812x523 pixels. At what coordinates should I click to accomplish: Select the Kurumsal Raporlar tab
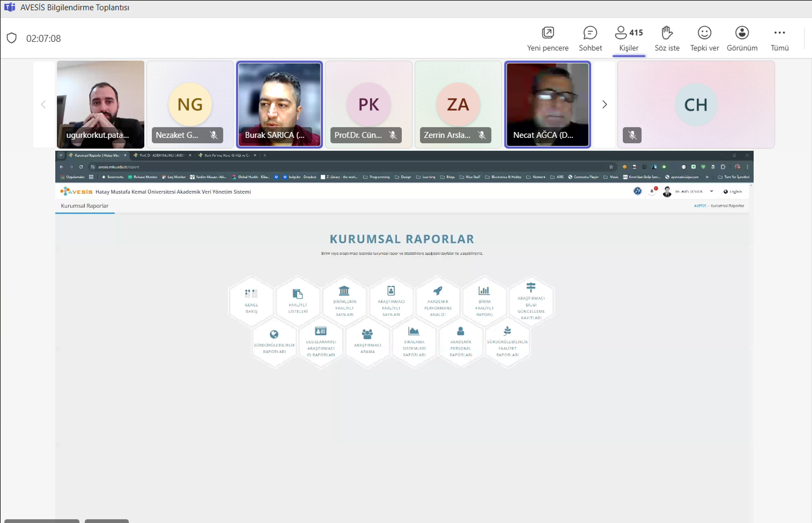point(85,206)
